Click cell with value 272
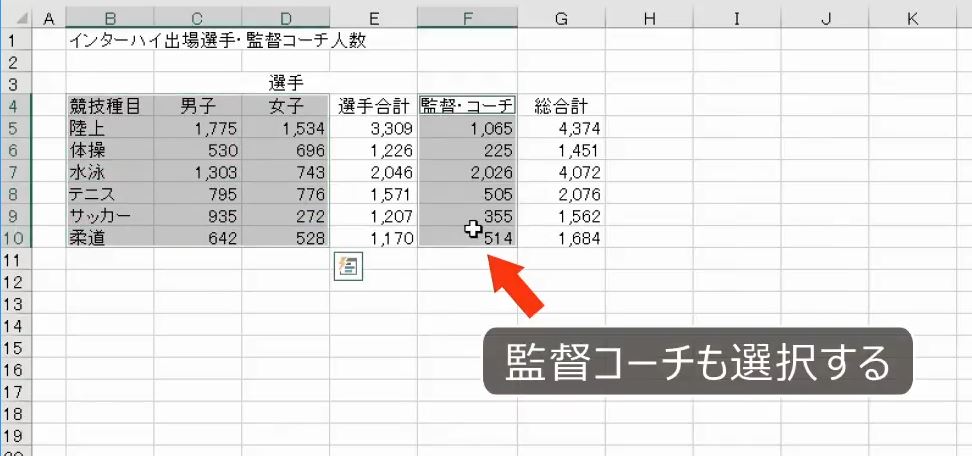The width and height of the screenshot is (972, 456). pos(286,216)
